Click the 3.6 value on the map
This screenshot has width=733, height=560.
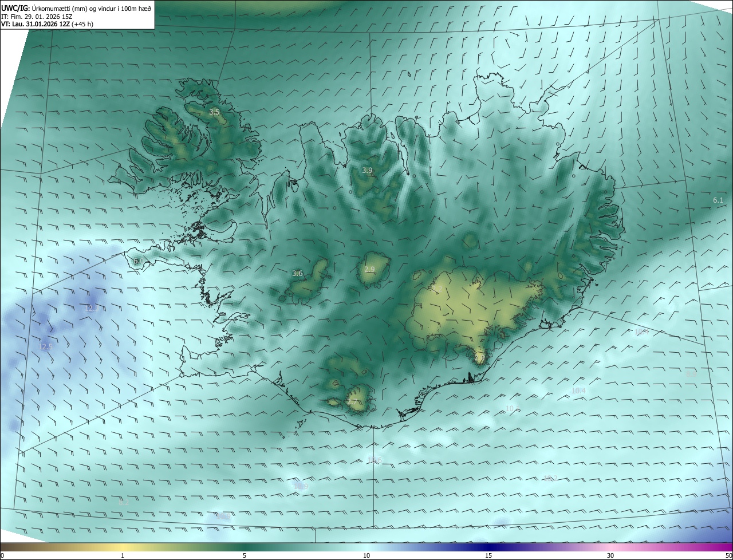(x=297, y=274)
